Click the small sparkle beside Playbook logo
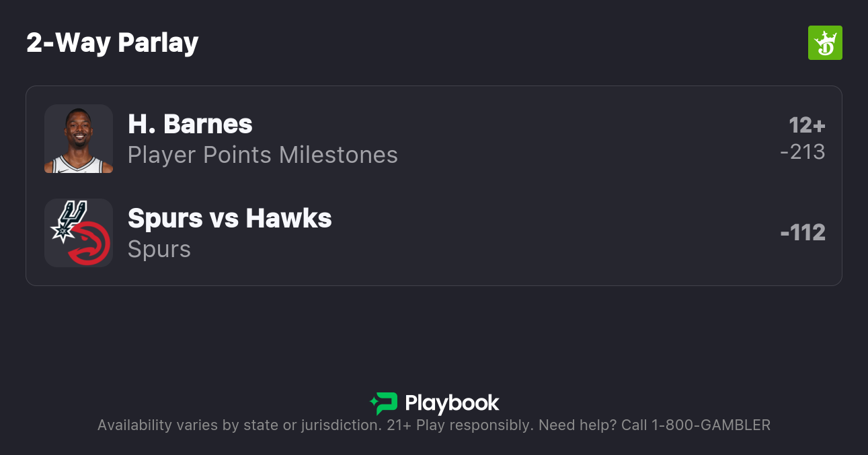 coord(374,403)
